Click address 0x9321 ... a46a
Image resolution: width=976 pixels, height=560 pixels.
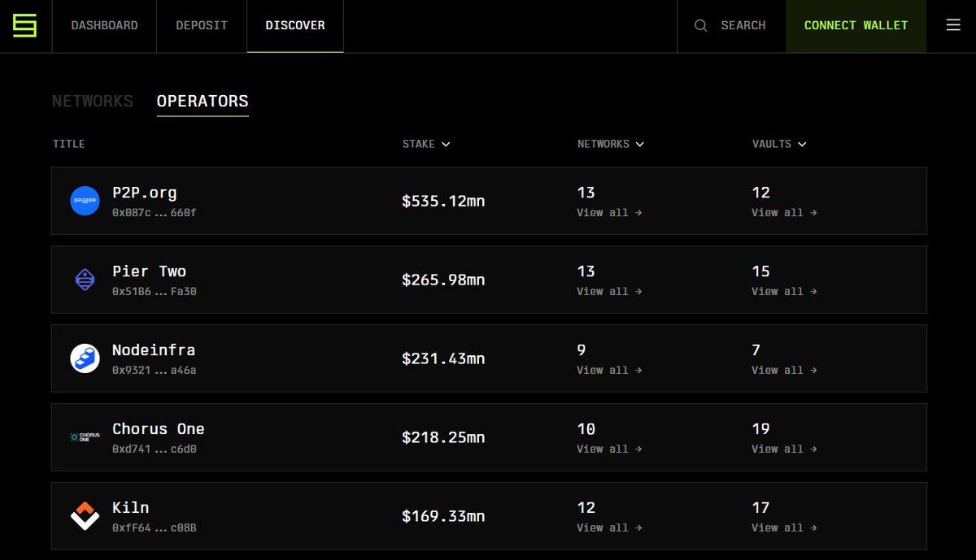pyautogui.click(x=155, y=371)
